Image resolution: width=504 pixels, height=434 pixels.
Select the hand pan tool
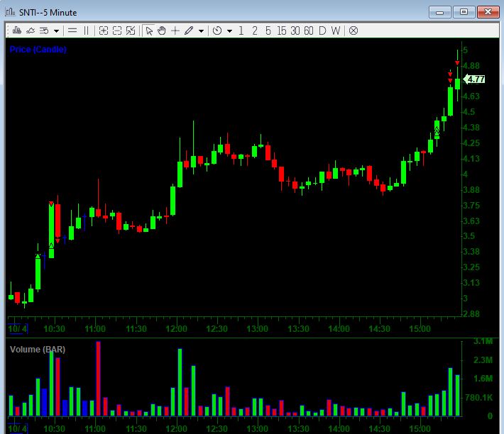(162, 30)
